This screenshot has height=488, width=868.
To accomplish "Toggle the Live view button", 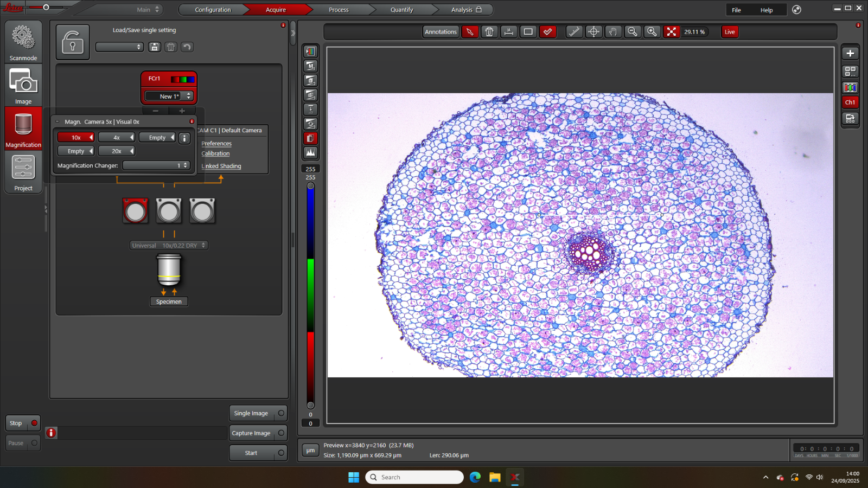I will (x=730, y=32).
